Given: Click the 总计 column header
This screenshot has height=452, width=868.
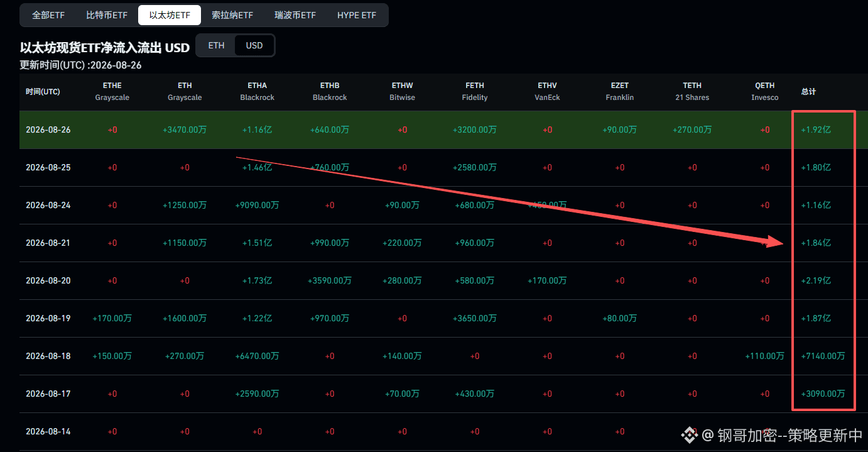Looking at the screenshot, I should pos(808,92).
